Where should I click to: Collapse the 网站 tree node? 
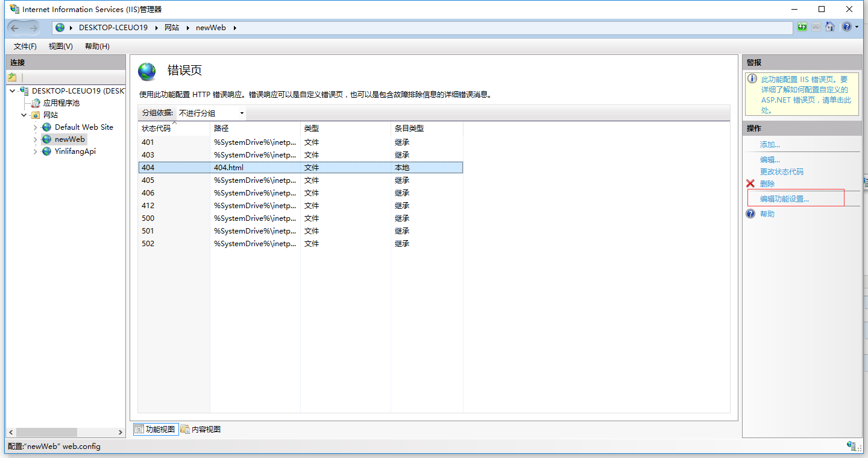(x=24, y=115)
